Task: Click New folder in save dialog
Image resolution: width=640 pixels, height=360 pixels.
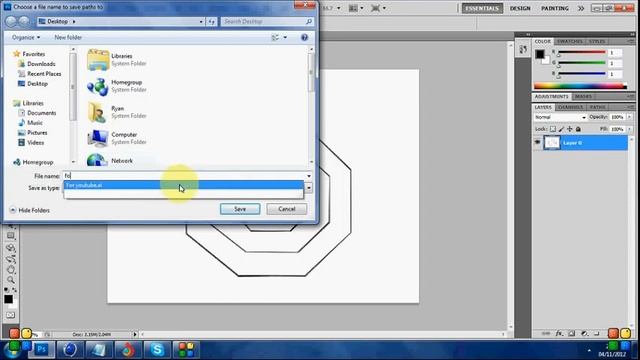Action: tap(68, 37)
